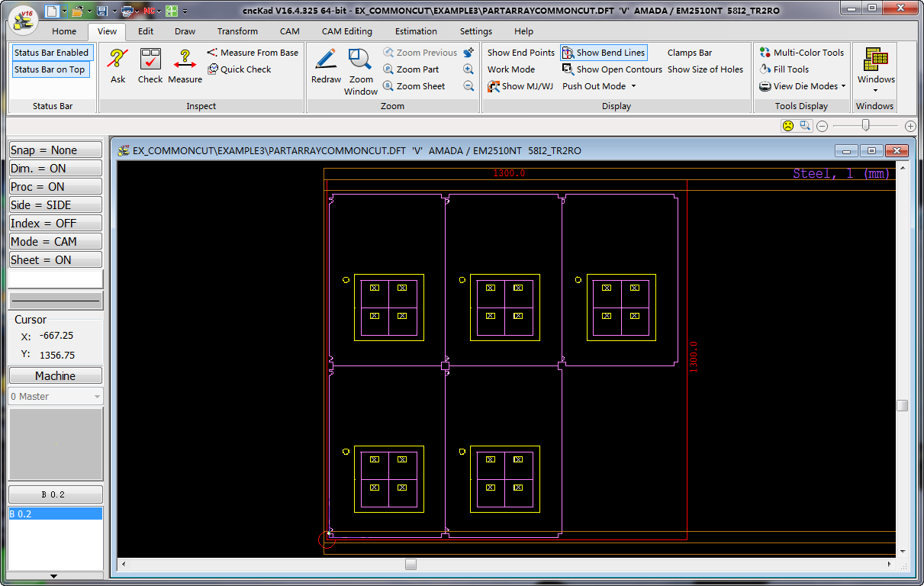Click the Proc = ON button
Image resolution: width=924 pixels, height=586 pixels.
coord(55,187)
